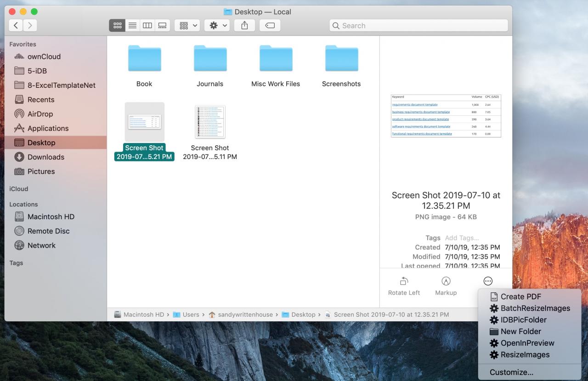Switch to gallery view
This screenshot has height=381, width=588.
click(x=163, y=26)
